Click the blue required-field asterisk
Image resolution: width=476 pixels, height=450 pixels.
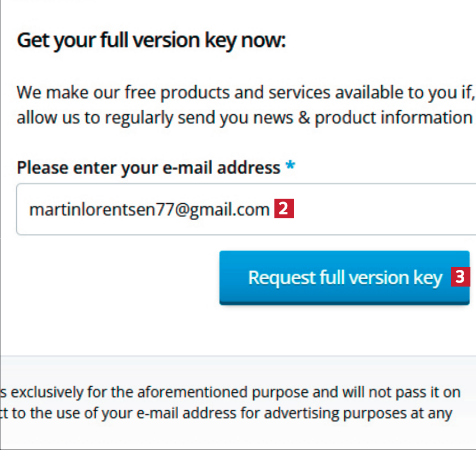coord(290,167)
